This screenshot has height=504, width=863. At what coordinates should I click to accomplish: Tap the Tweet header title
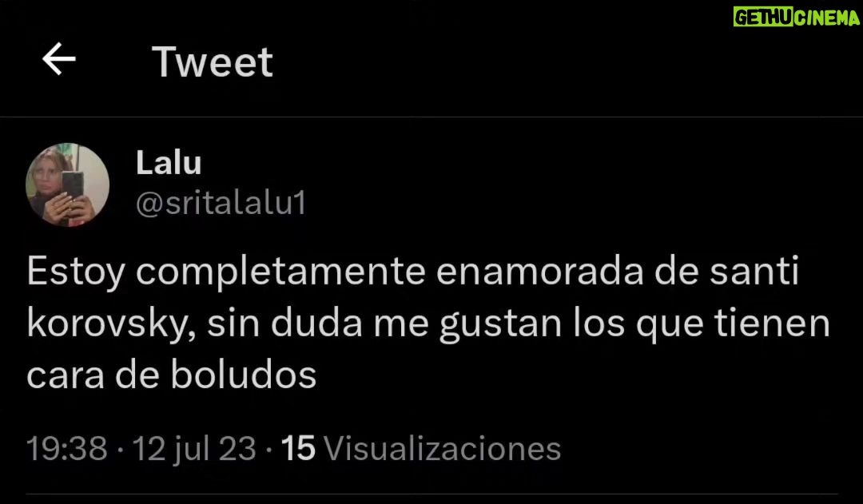pyautogui.click(x=213, y=62)
